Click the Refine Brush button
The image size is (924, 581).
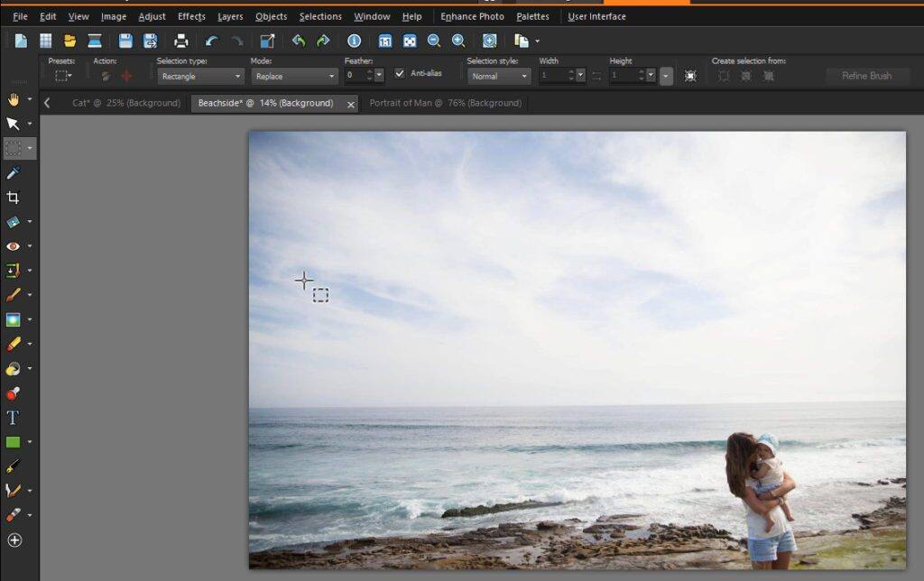coord(867,76)
